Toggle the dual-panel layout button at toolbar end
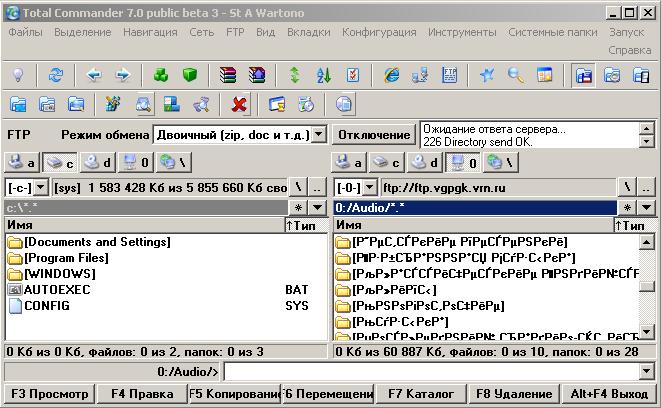This screenshot has width=661, height=408. point(641,75)
